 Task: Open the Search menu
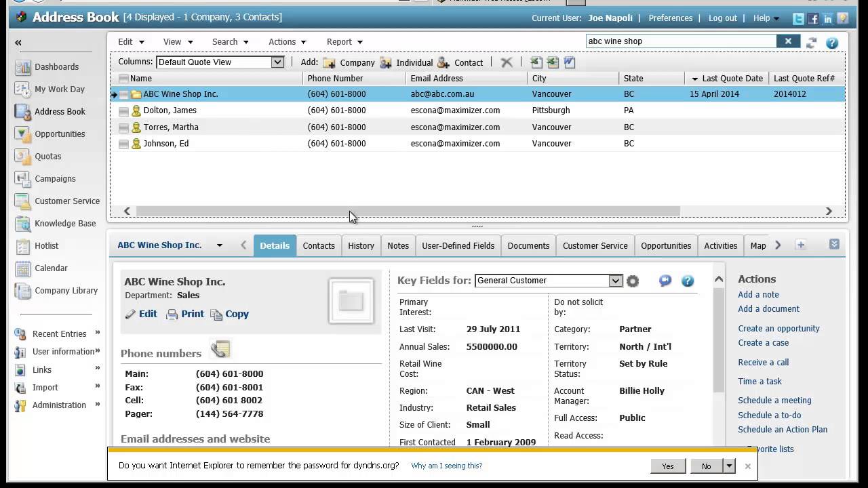click(230, 42)
